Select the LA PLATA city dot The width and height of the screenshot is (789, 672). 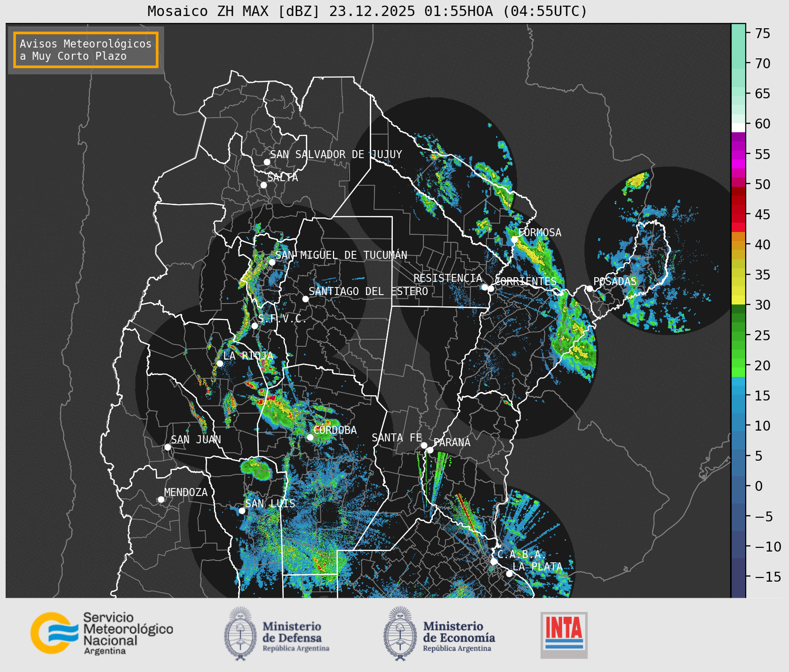click(x=509, y=573)
